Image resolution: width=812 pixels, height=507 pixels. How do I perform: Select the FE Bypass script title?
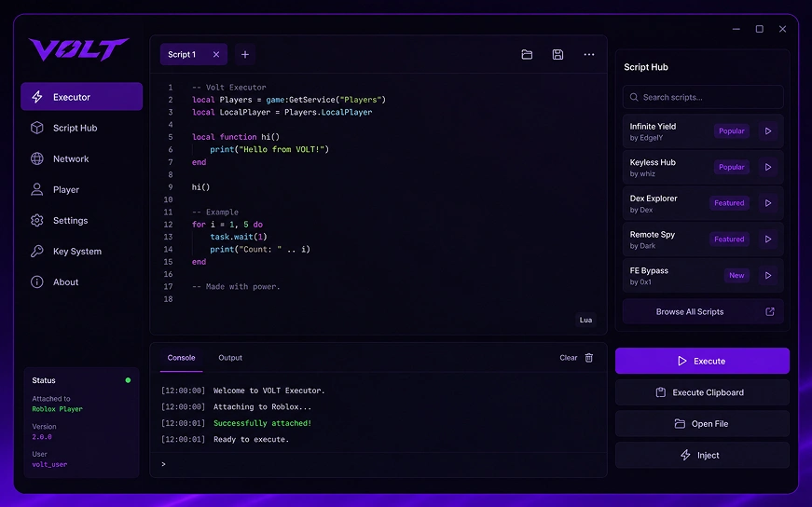pyautogui.click(x=649, y=271)
